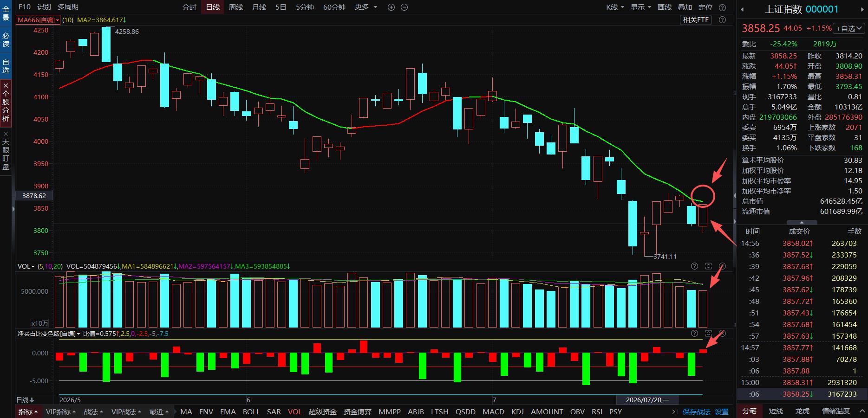Open help for 净买占比 indicator panel
868x418 pixels.
(x=694, y=334)
